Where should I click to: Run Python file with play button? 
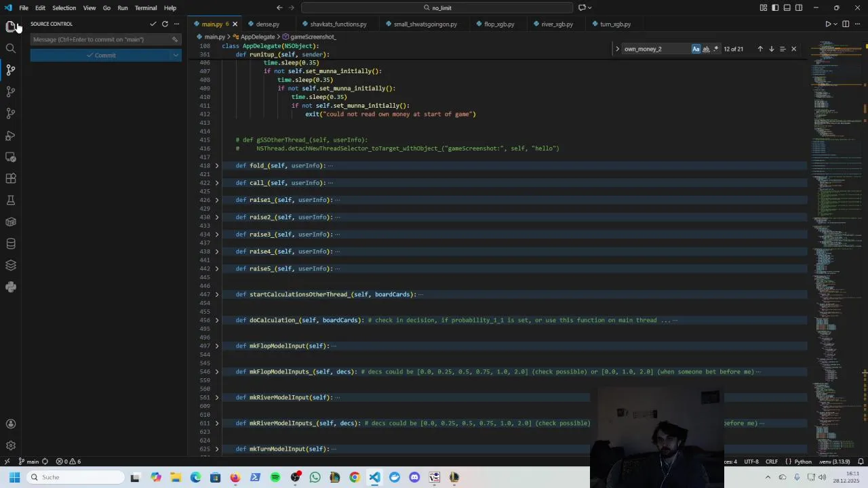828,24
